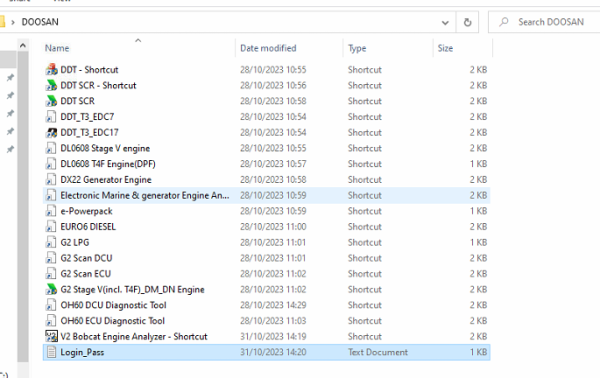Image resolution: width=600 pixels, height=378 pixels.
Task: Click the OH60 ECU Diagnostic Tool icon
Action: (x=51, y=321)
